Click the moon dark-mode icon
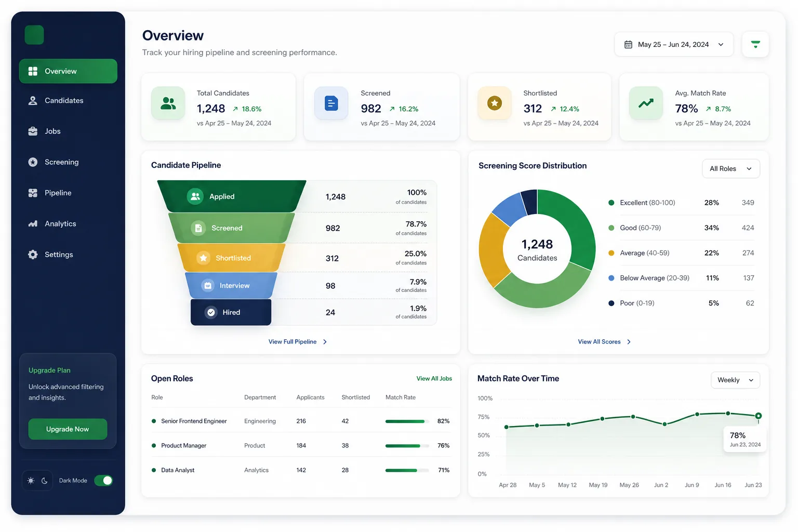 [x=45, y=481]
